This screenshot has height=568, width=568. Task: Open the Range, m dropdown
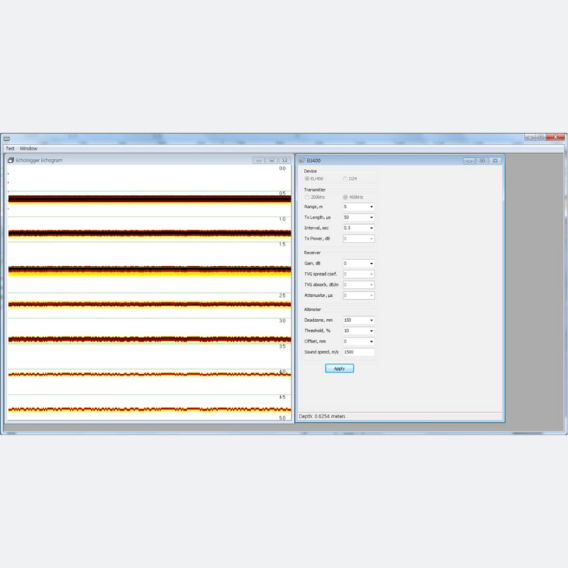[371, 207]
